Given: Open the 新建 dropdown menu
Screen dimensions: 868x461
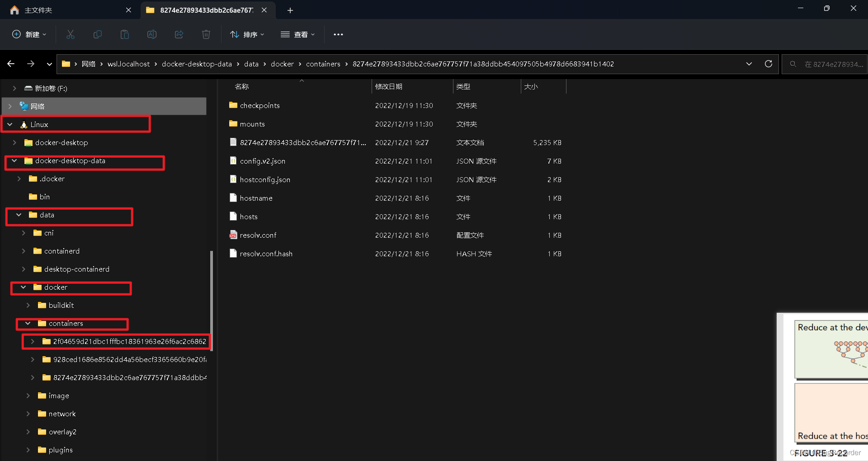Looking at the screenshot, I should 29,34.
